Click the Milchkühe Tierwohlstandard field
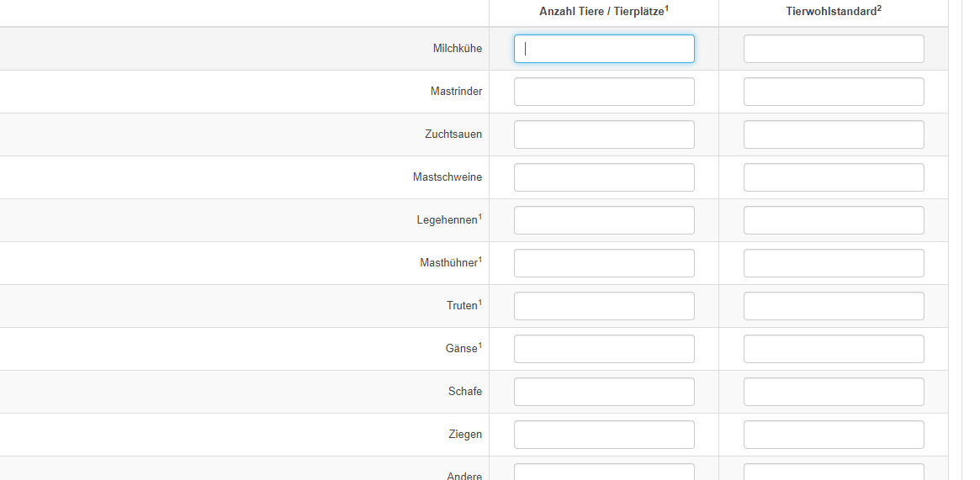This screenshot has width=980, height=480. click(x=834, y=49)
